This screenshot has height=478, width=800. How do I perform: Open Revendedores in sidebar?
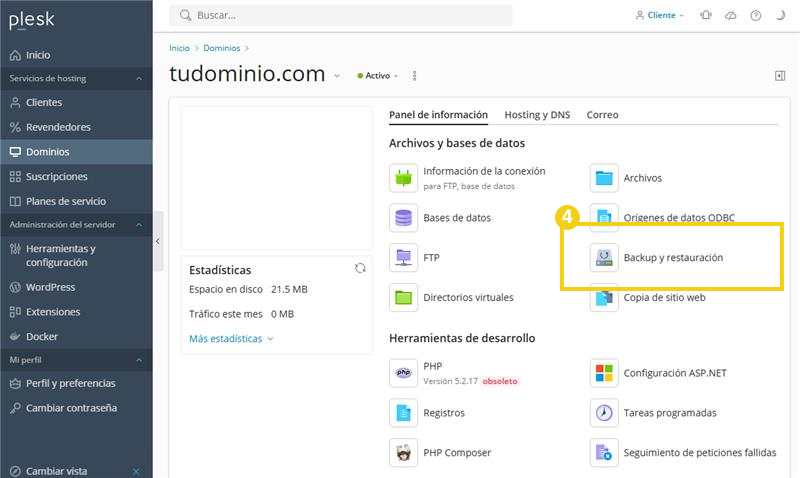(x=77, y=127)
